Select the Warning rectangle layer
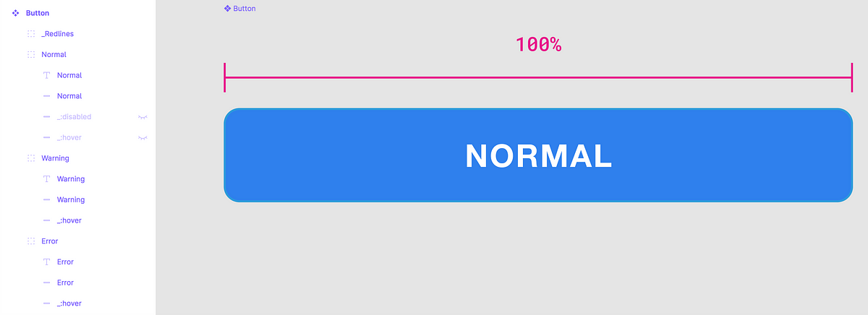 (x=77, y=199)
